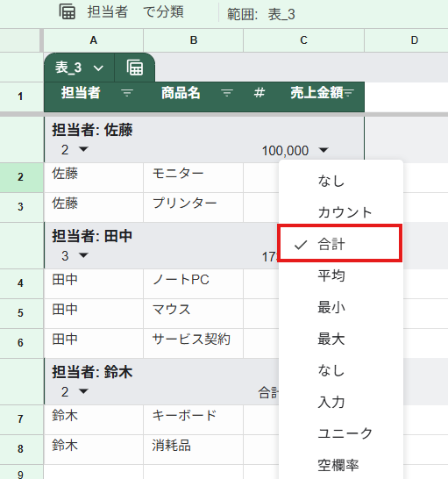This screenshot has height=479, width=448.
Task: Click the 担当者 で分類 grouping label
Action: pos(136,12)
